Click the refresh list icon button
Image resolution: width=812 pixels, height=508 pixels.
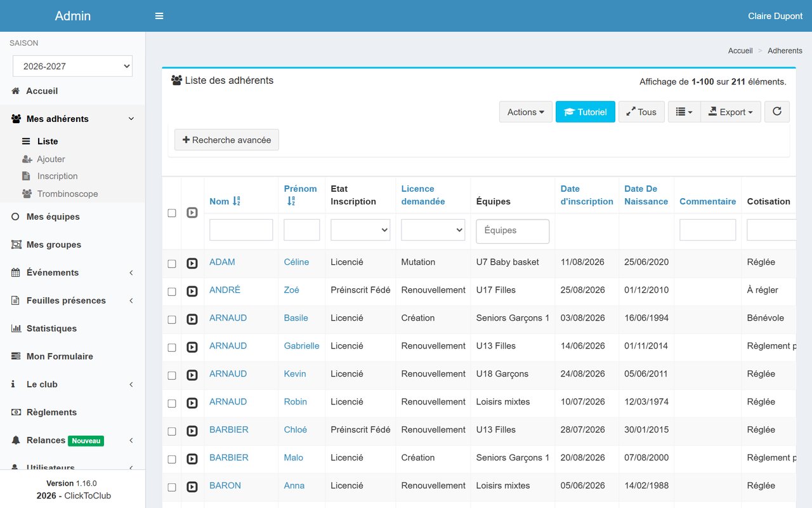pyautogui.click(x=777, y=112)
